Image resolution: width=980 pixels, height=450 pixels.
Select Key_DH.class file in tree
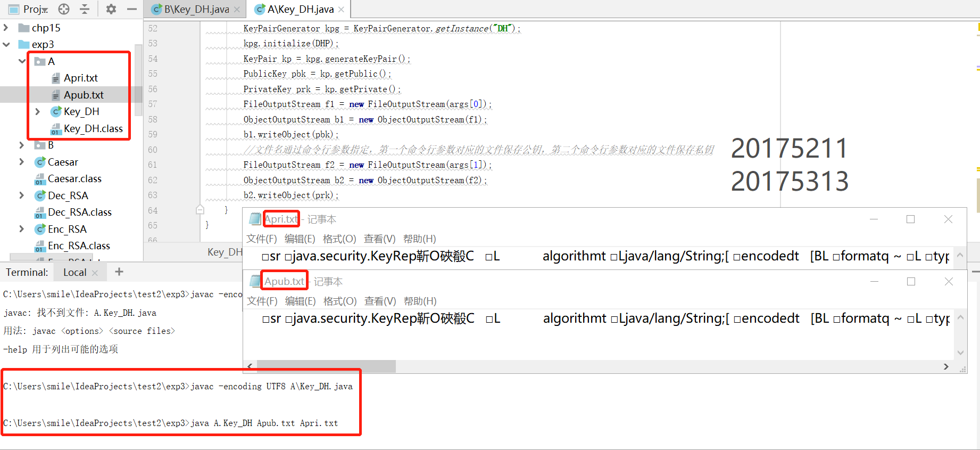(93, 128)
